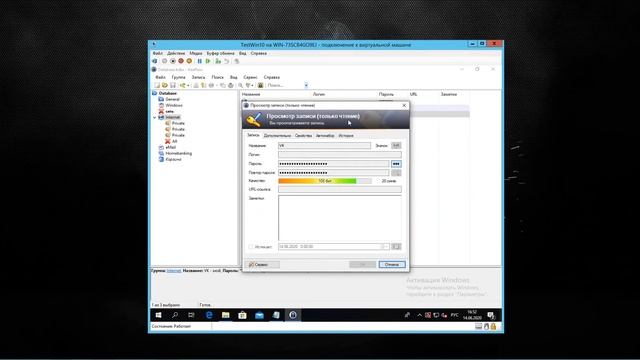Screen dimensions: 640x360
Task: Pause the virtual machine with the blue icon
Action: [200, 61]
